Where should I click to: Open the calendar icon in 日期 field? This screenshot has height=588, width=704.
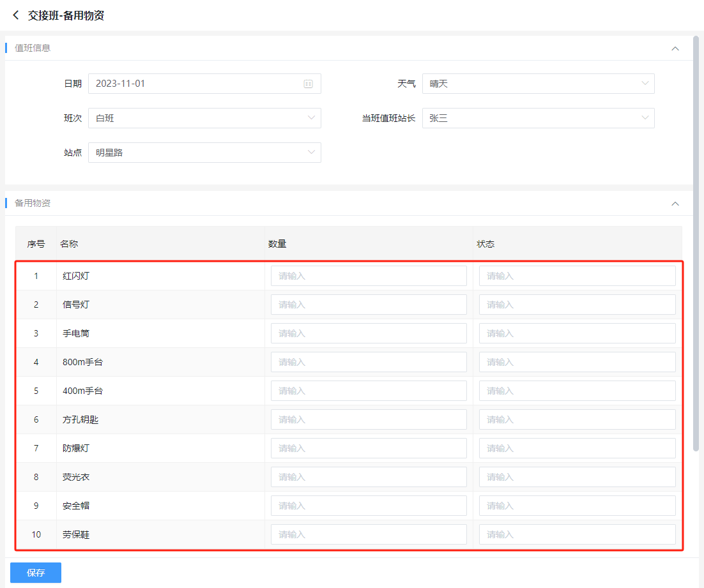pyautogui.click(x=308, y=84)
